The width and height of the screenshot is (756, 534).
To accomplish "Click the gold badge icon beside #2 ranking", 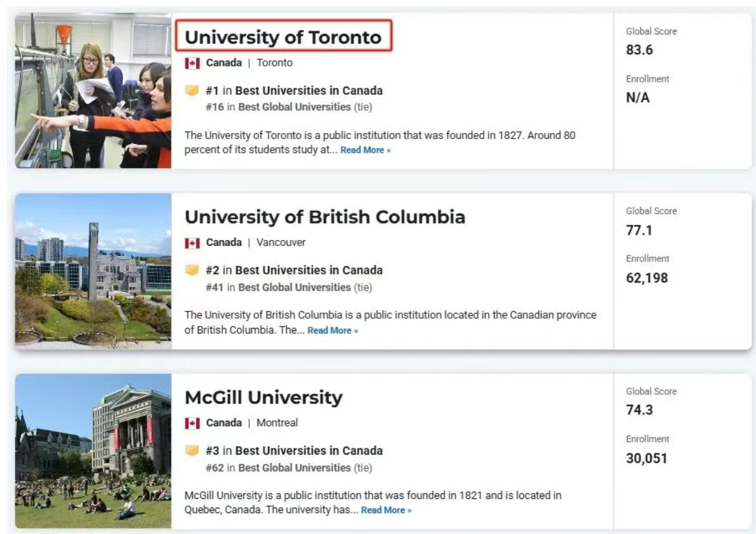I will pyautogui.click(x=192, y=271).
